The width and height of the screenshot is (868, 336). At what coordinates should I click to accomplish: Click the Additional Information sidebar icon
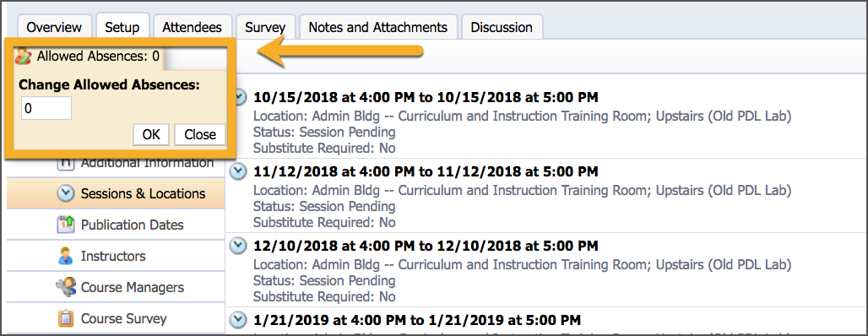(66, 162)
